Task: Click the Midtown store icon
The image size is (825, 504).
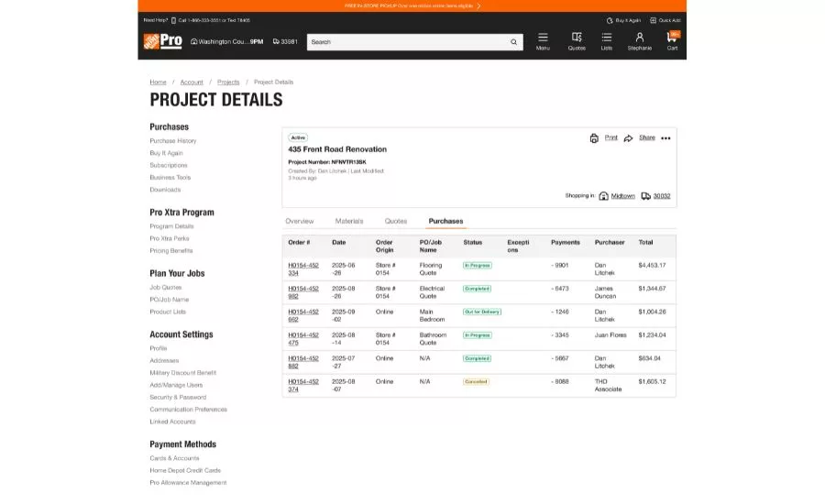Action: click(x=603, y=196)
